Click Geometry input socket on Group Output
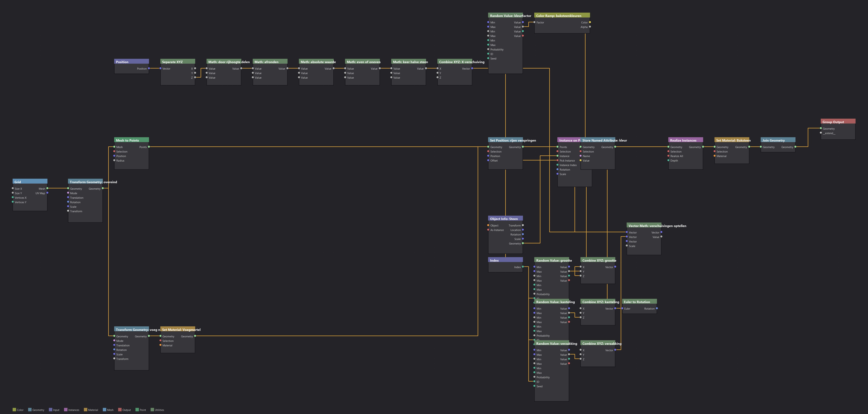868x414 pixels. tap(821, 128)
